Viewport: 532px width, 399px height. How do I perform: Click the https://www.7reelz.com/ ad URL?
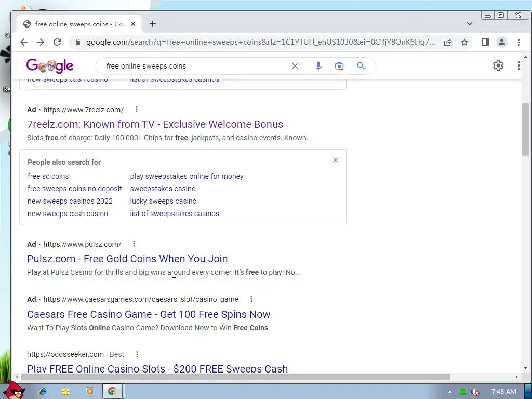(84, 110)
